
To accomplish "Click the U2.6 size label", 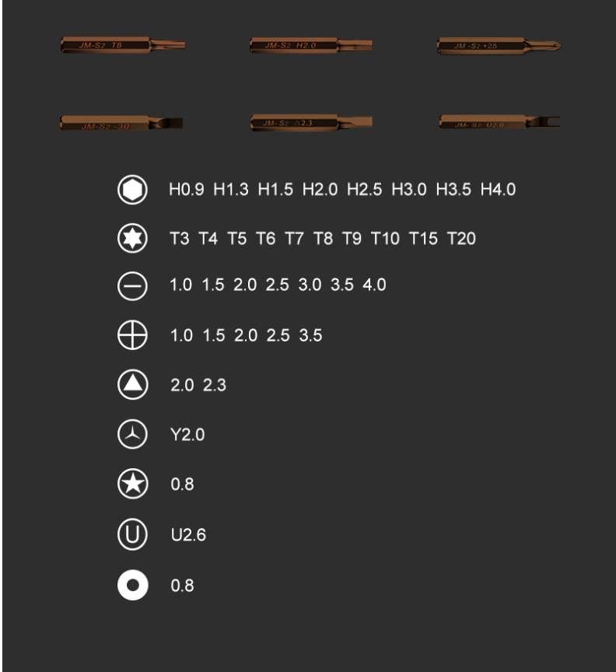I will [188, 535].
